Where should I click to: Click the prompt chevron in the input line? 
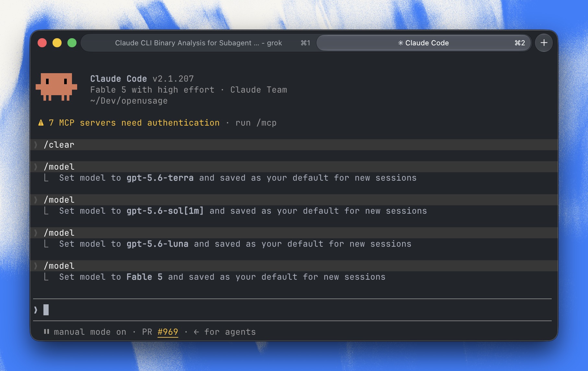36,310
